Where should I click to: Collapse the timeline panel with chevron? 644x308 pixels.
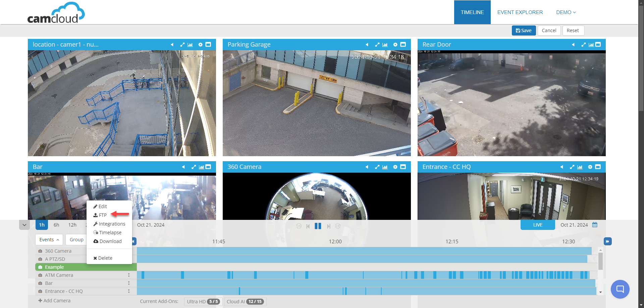(x=24, y=225)
